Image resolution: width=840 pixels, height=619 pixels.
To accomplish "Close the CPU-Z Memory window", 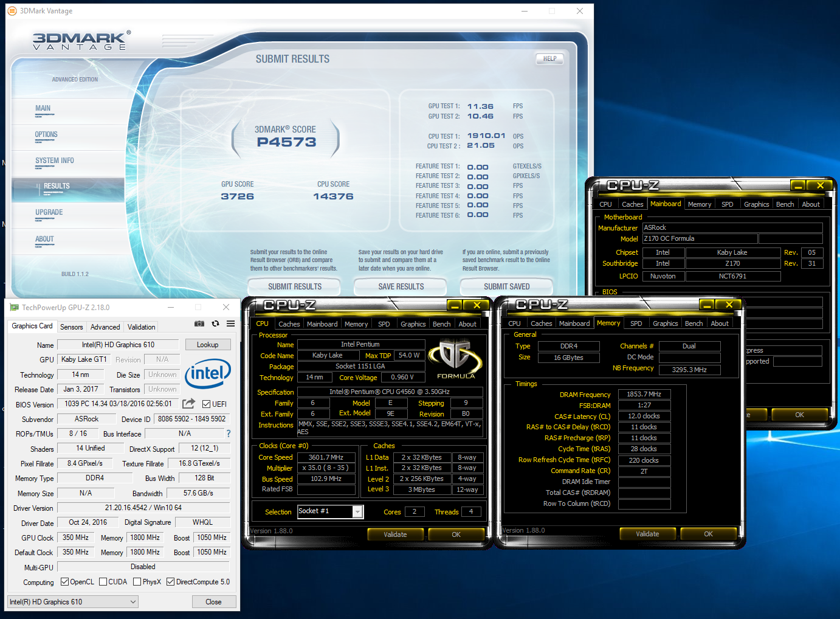I will tap(729, 305).
